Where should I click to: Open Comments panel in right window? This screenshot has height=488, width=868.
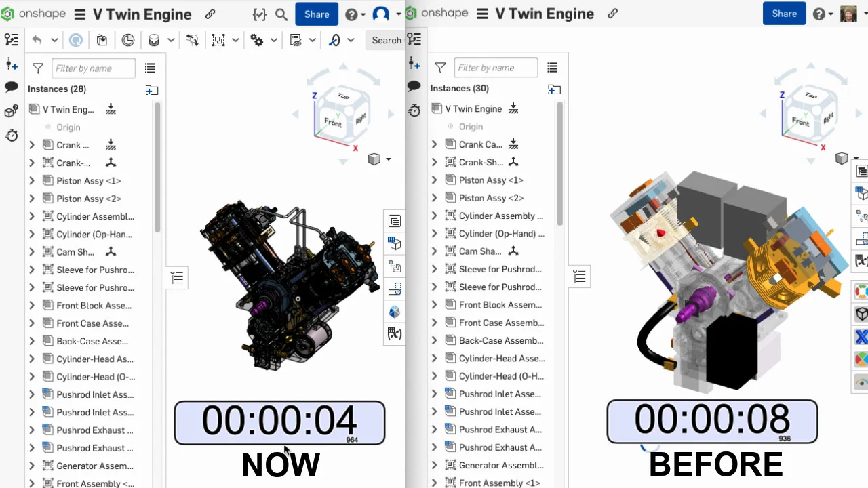point(414,86)
